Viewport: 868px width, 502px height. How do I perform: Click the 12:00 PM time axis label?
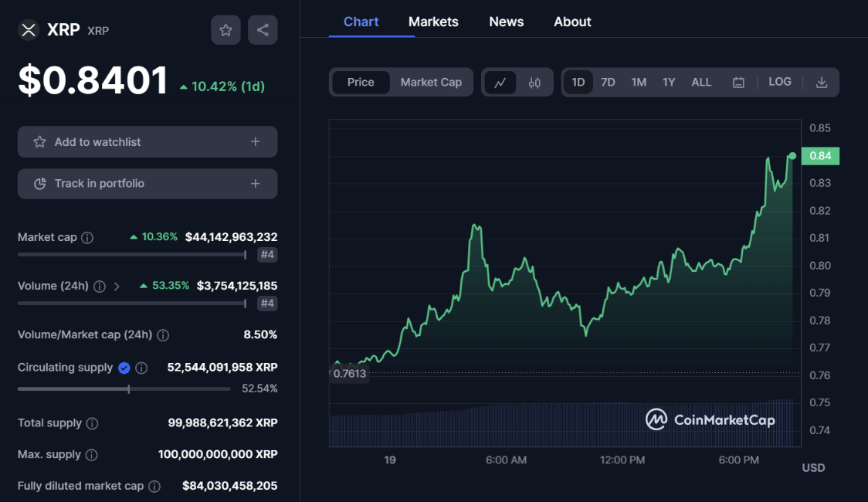click(622, 460)
